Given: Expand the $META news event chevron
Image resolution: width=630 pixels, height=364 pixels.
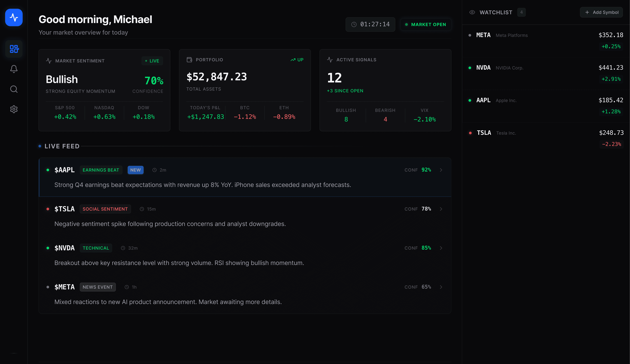Looking at the screenshot, I should pos(441,287).
